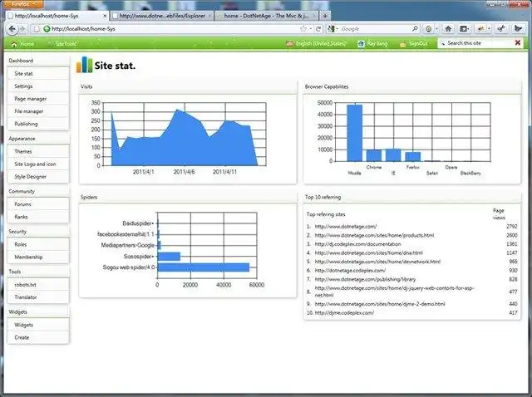Click the dna.html referring site link
The image size is (532, 397).
pyautogui.click(x=368, y=252)
